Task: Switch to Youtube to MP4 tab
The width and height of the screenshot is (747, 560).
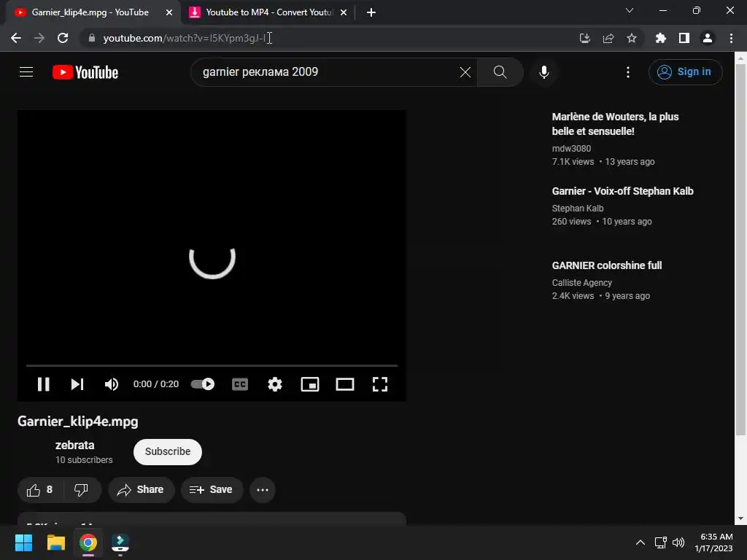Action: point(268,12)
